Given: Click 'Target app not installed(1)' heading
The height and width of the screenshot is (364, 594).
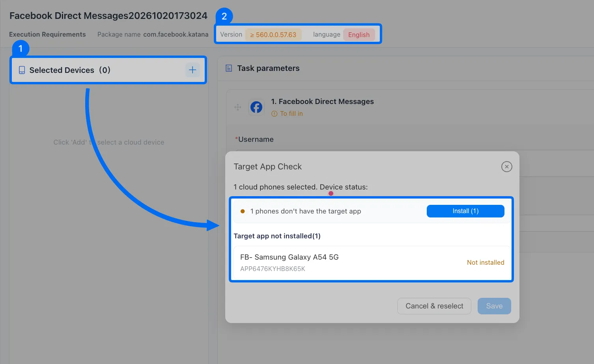Looking at the screenshot, I should (277, 236).
